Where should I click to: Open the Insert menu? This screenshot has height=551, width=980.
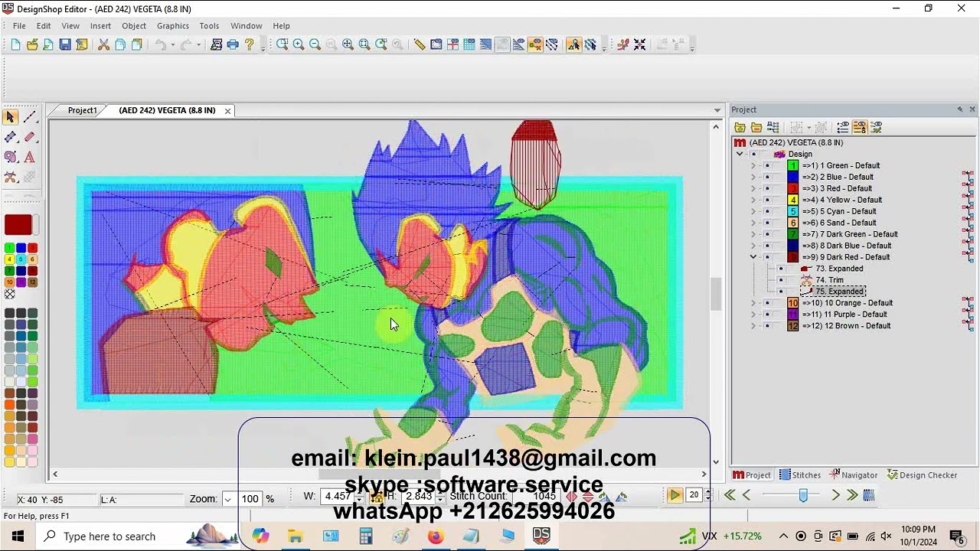tap(100, 25)
